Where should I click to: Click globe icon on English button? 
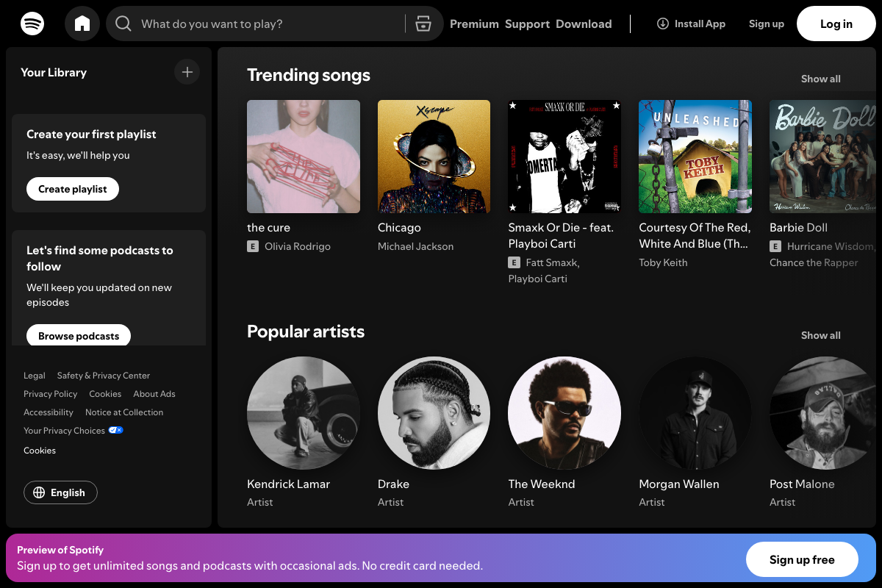(x=40, y=492)
